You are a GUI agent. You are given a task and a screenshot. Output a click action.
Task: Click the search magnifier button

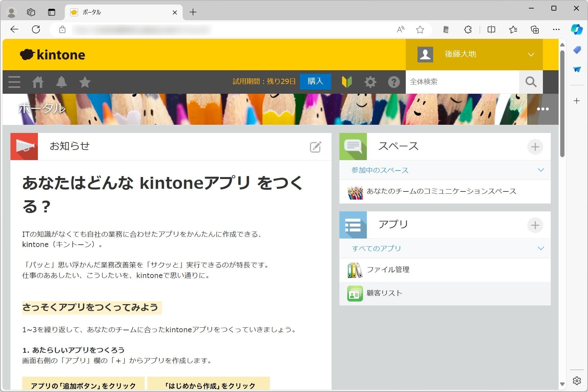click(531, 82)
